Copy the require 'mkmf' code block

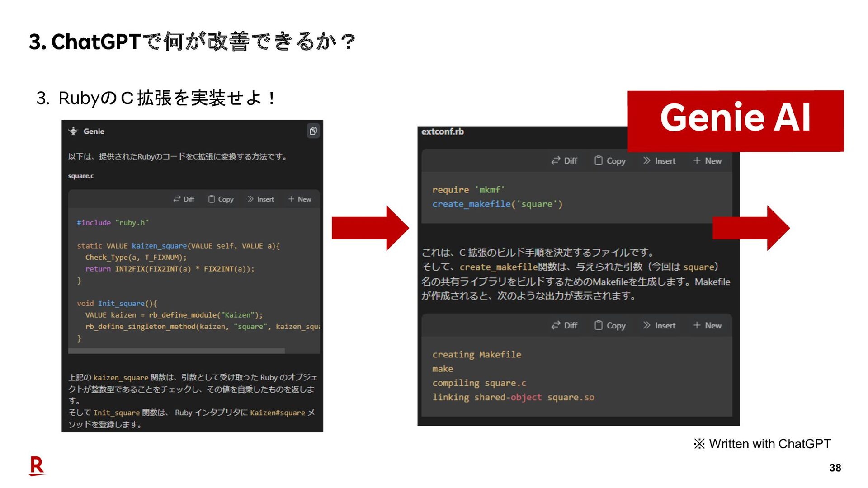pyautogui.click(x=610, y=161)
